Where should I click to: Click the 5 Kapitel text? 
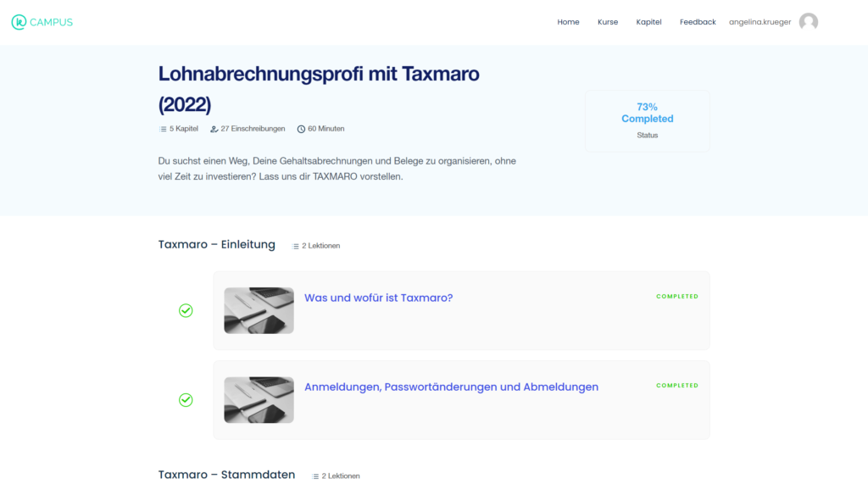point(184,129)
